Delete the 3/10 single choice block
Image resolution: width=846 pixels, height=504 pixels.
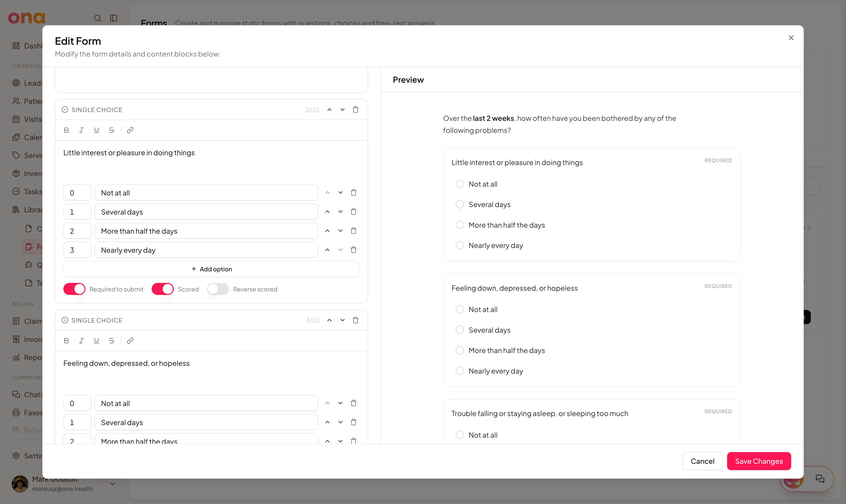point(356,320)
